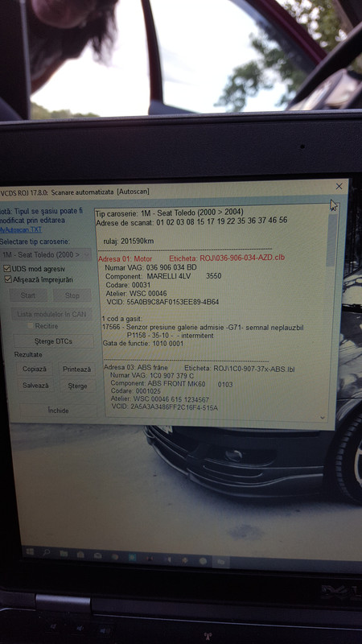This screenshot has width=362, height=644.
Task: Click the results scrollbar down arrow
Action: coord(323,418)
